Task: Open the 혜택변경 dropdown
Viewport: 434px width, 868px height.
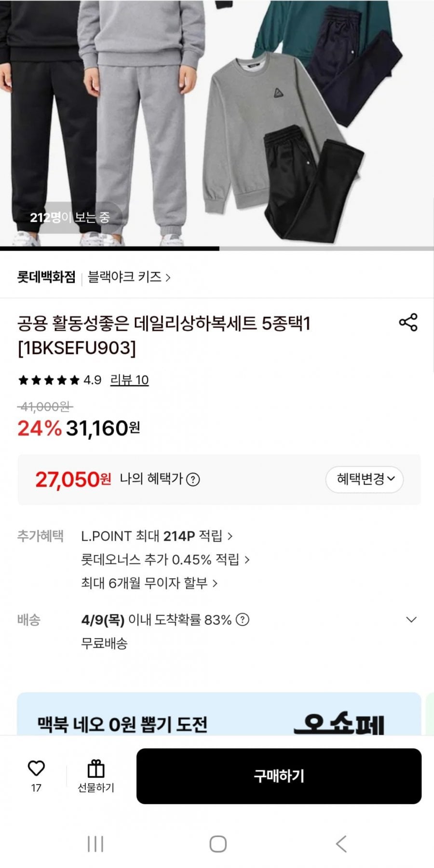Action: (x=365, y=479)
